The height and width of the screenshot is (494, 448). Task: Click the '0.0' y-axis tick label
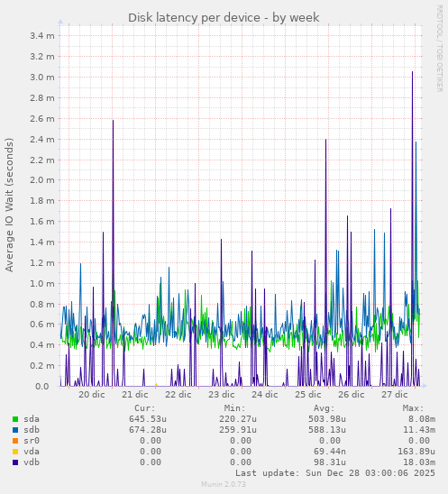click(x=42, y=386)
